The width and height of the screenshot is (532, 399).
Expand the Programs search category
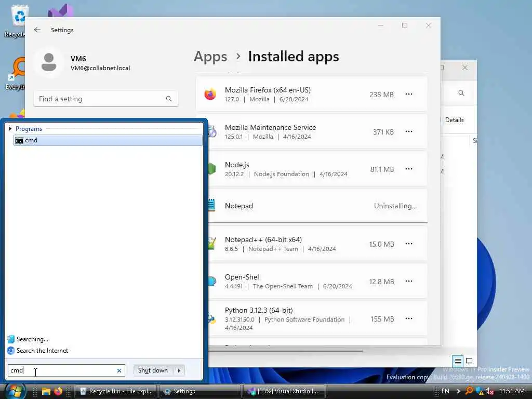click(10, 129)
